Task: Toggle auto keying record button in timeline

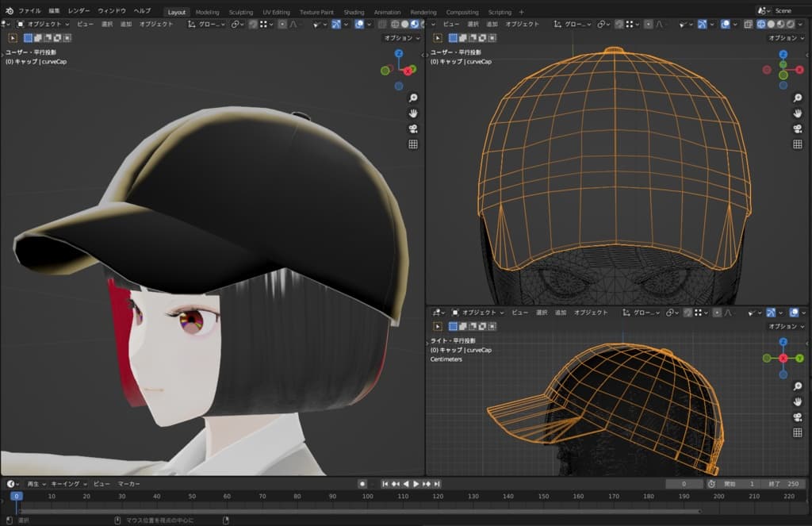Action: [362, 484]
